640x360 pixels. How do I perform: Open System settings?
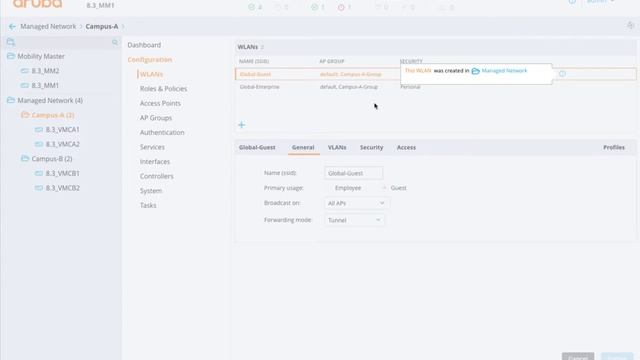(151, 191)
